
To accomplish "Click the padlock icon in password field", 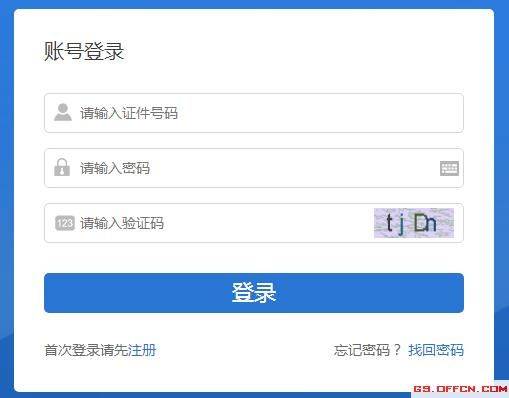I will tap(62, 167).
